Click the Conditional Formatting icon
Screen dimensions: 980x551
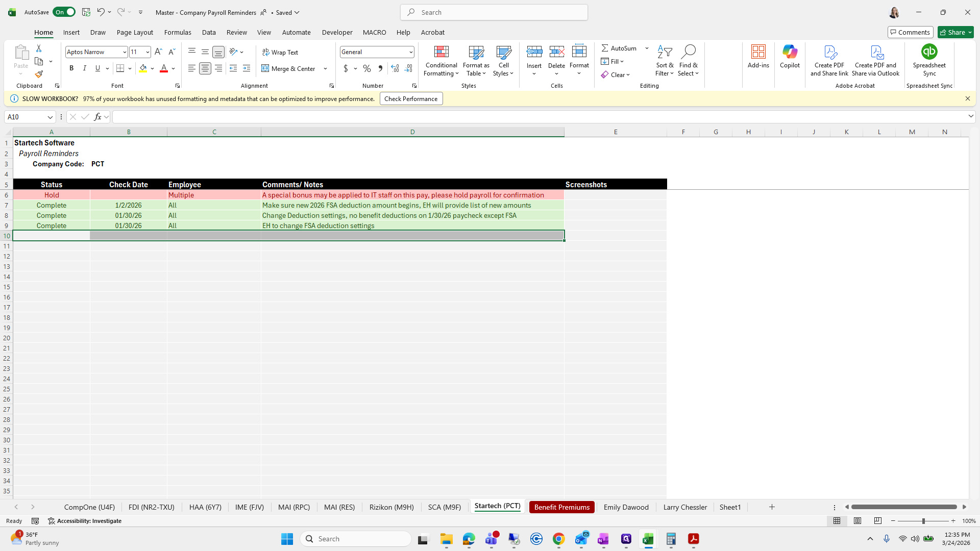click(441, 52)
